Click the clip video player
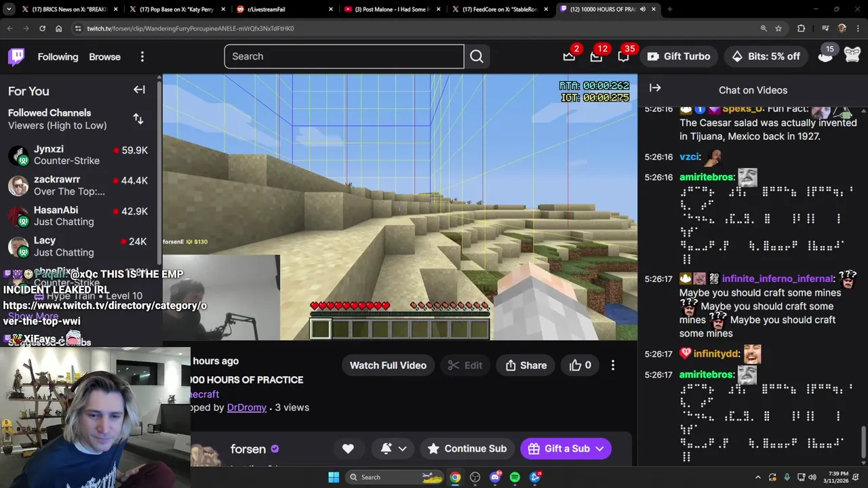The image size is (868, 488). coord(400,207)
